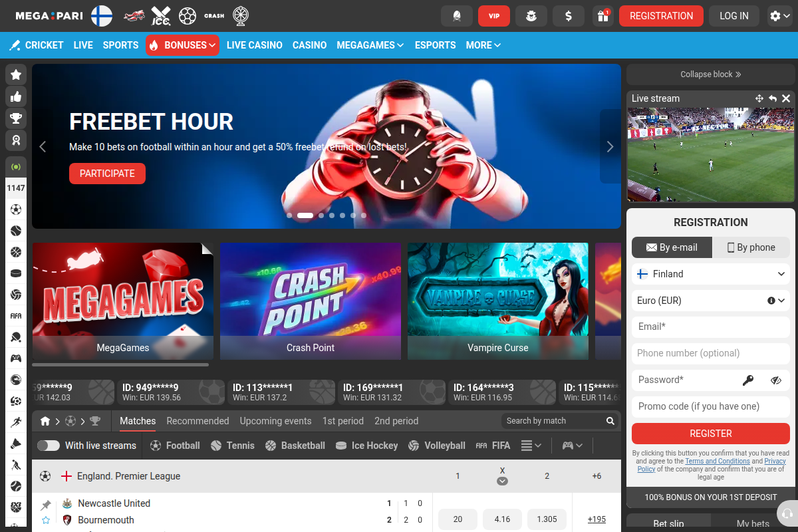798x532 pixels.
Task: Click horizontal scrollbar under game cards
Action: click(x=120, y=364)
